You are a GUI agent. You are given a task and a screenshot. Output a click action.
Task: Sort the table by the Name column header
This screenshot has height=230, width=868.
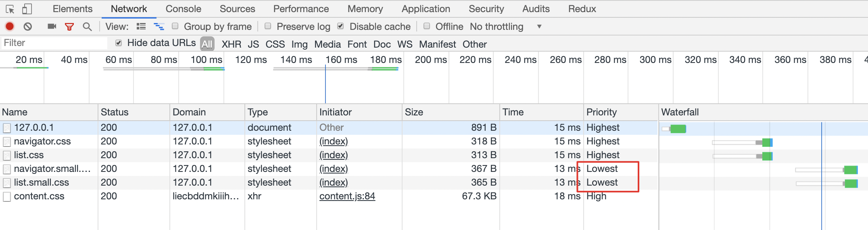(x=49, y=112)
